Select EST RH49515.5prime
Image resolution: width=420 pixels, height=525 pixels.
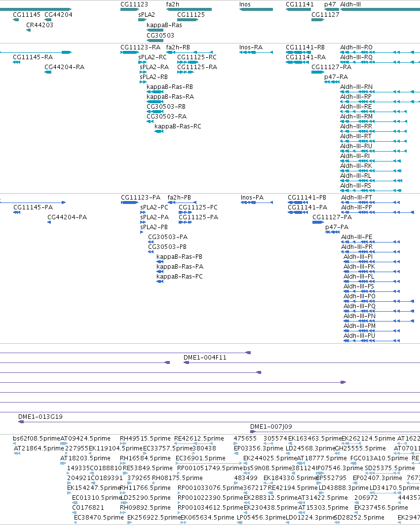click(x=145, y=439)
